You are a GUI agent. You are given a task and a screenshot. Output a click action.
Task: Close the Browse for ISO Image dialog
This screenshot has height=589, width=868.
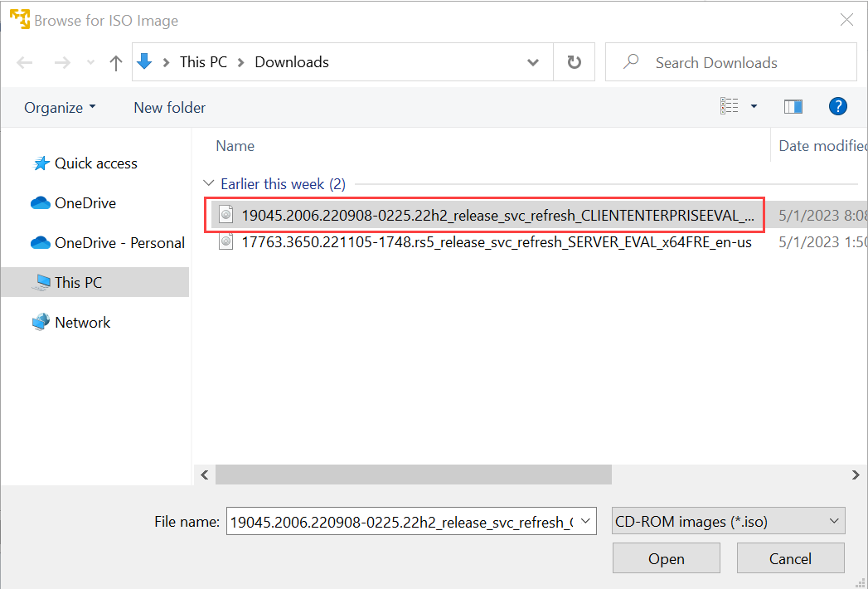tap(846, 20)
